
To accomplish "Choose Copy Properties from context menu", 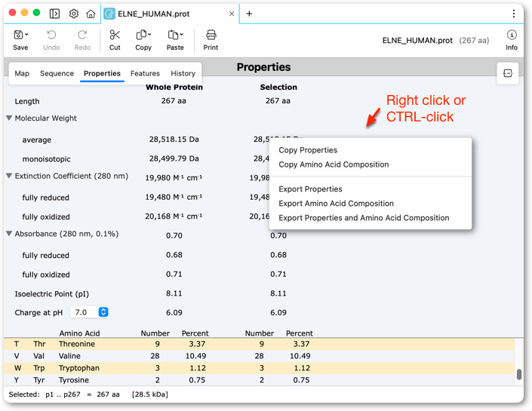I will 308,150.
